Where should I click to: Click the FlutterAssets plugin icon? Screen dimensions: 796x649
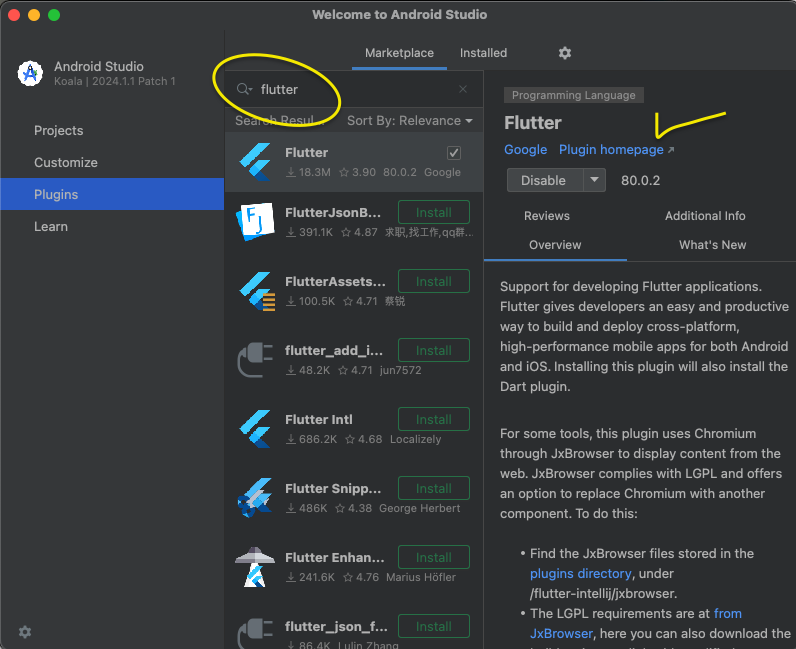[x=256, y=291]
